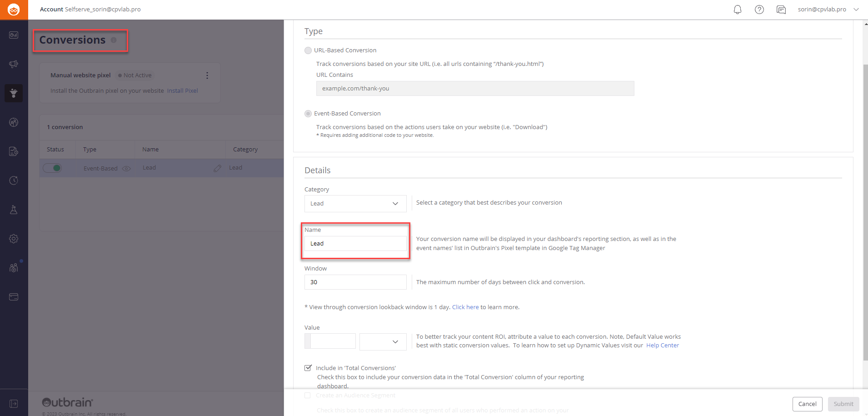Open the help question mark icon

point(759,10)
